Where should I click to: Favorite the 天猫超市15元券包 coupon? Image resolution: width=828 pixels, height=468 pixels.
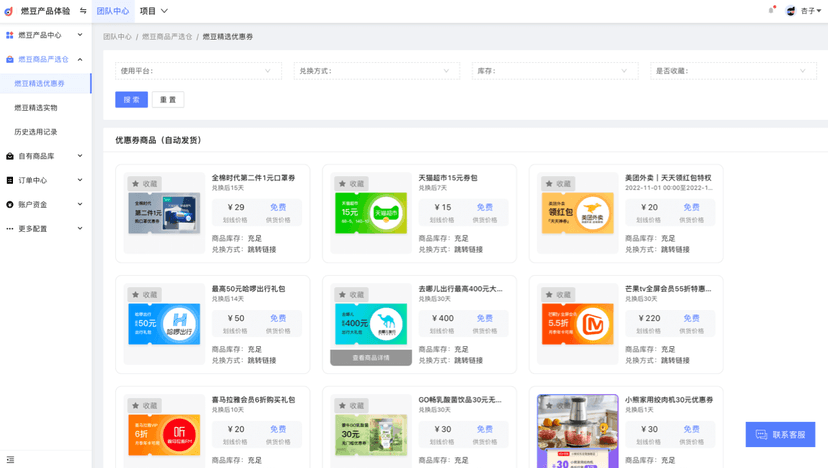352,184
